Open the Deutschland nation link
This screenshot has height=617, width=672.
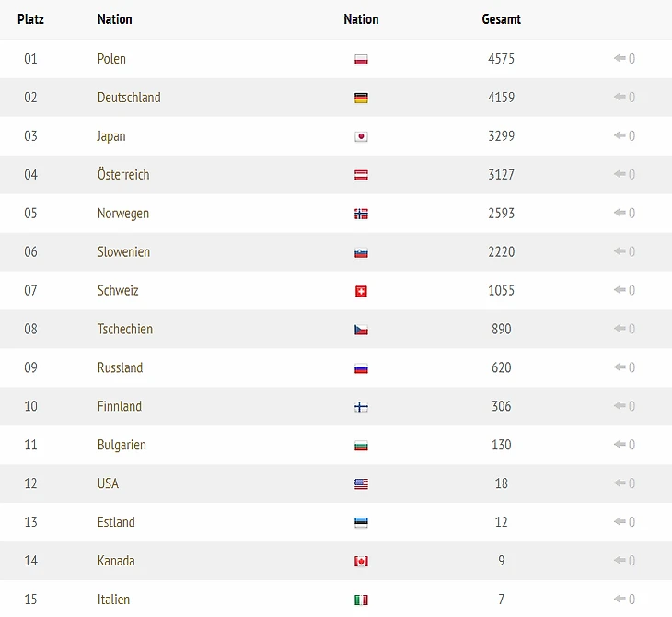(129, 98)
